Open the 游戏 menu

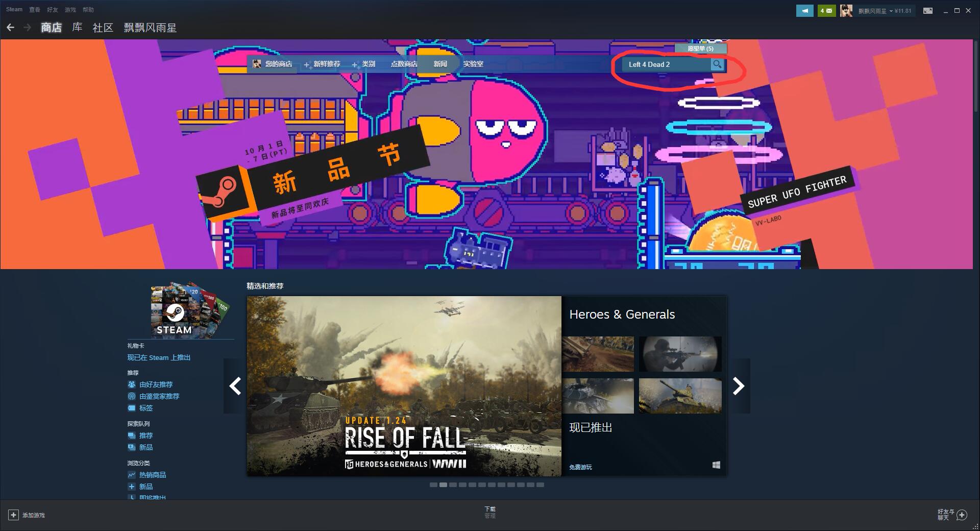pyautogui.click(x=70, y=9)
